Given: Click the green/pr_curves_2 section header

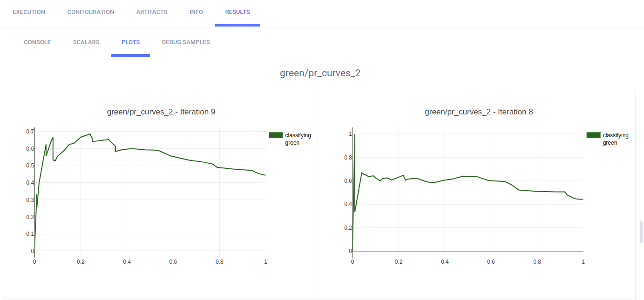Looking at the screenshot, I should [x=320, y=73].
